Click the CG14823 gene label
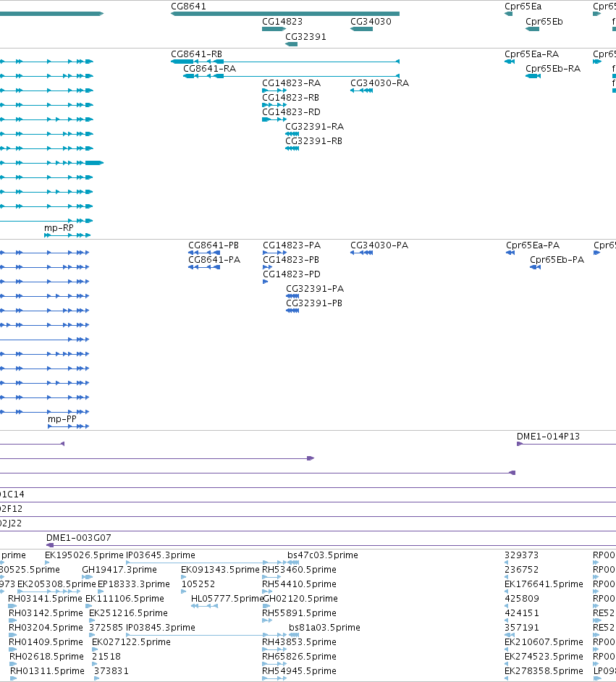Screen dimensions: 616x682 pyautogui.click(x=282, y=22)
